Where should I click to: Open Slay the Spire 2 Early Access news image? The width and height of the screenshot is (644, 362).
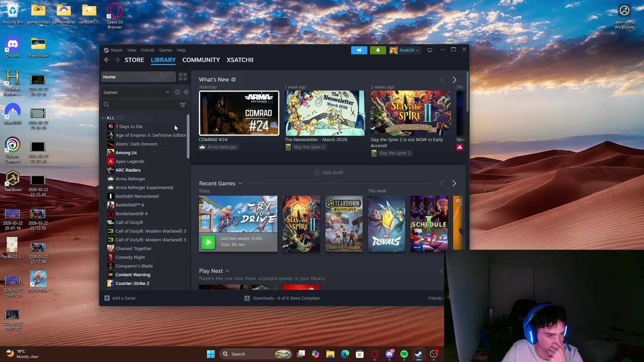pyautogui.click(x=411, y=113)
